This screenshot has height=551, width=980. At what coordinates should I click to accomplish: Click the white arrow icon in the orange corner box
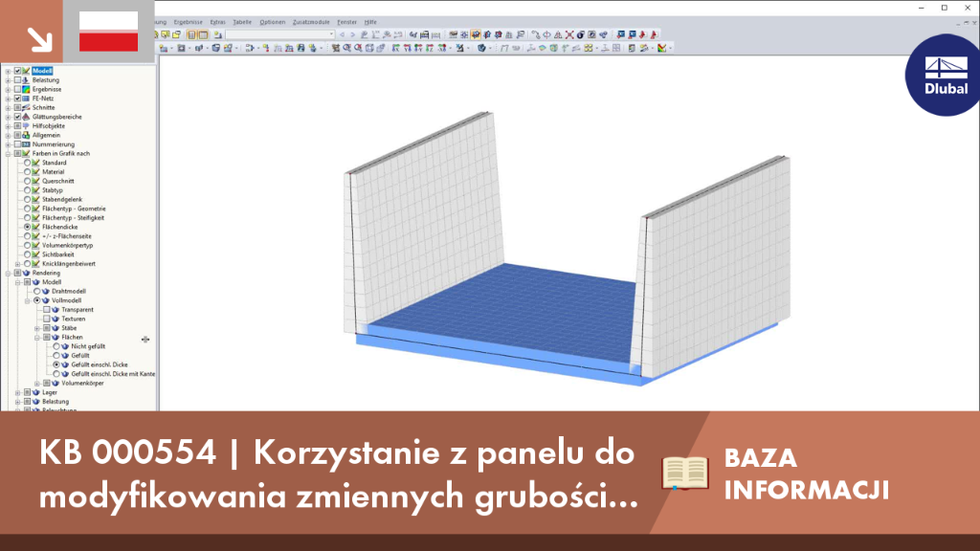pos(40,39)
